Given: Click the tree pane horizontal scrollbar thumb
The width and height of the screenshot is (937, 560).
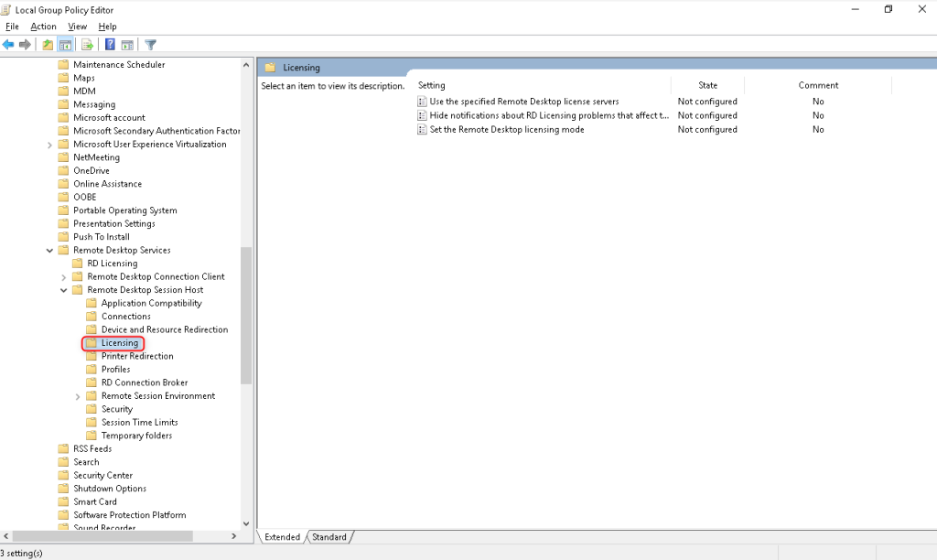Looking at the screenshot, I should 102,537.
